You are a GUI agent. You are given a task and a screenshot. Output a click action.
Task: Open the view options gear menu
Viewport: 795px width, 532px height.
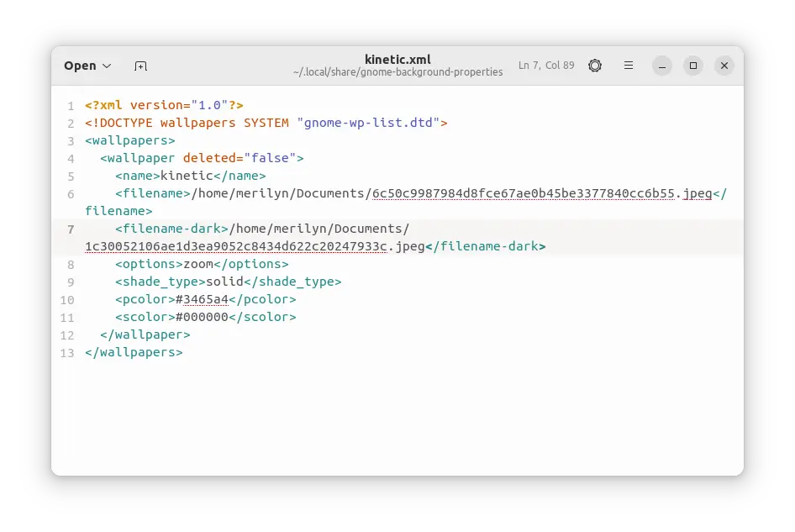click(595, 66)
